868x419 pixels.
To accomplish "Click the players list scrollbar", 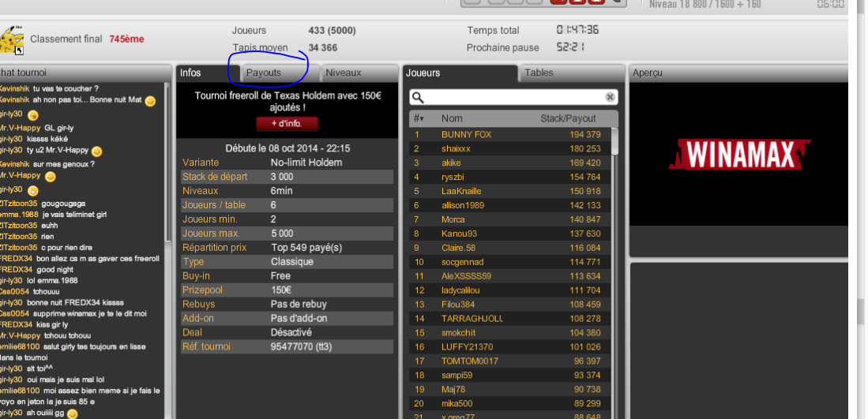I will (x=614, y=141).
